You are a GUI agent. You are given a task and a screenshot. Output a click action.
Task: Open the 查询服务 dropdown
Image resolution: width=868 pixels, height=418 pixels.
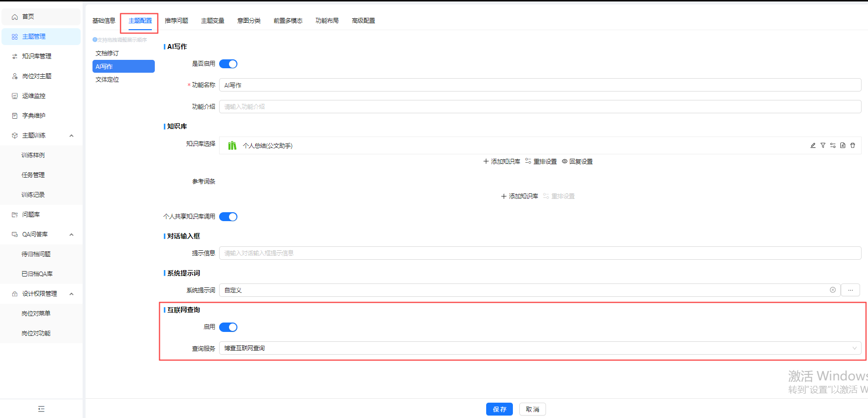click(x=540, y=348)
